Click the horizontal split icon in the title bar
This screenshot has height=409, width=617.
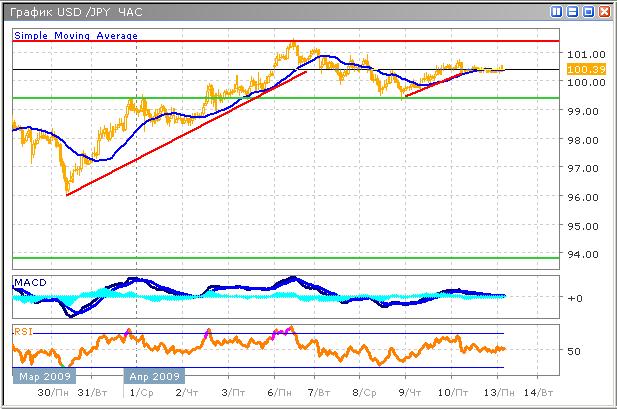tap(572, 12)
